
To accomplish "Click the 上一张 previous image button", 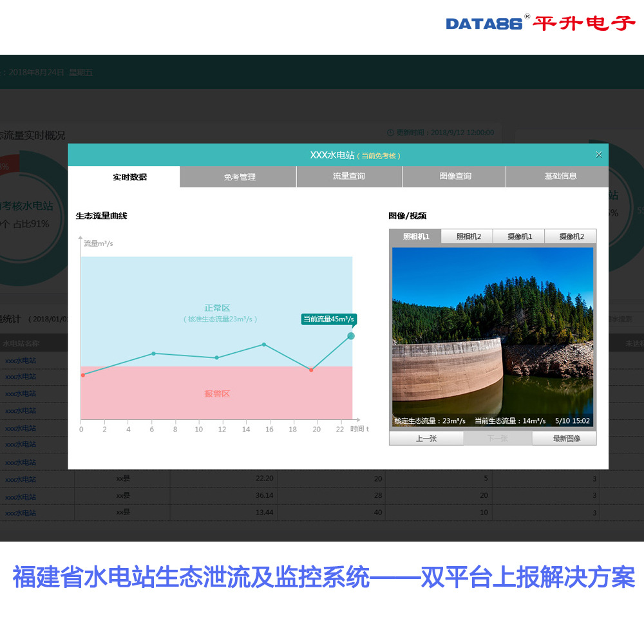I will point(426,438).
